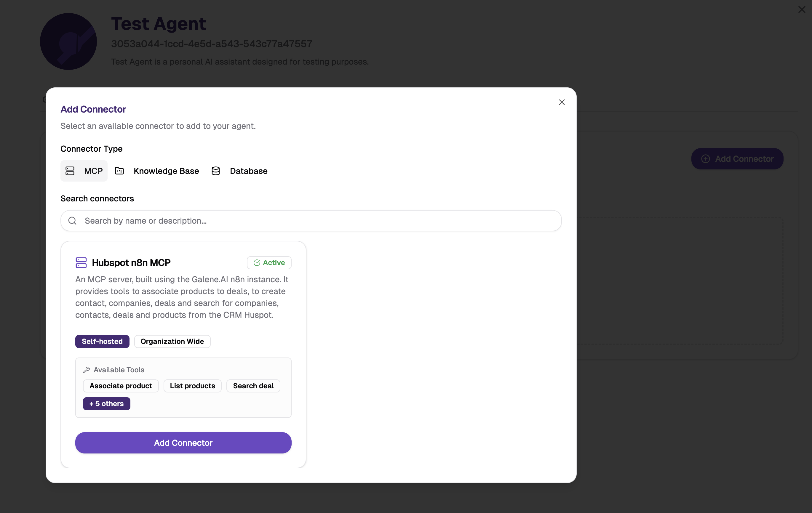
Task: Click the Active status badge
Action: click(x=269, y=262)
